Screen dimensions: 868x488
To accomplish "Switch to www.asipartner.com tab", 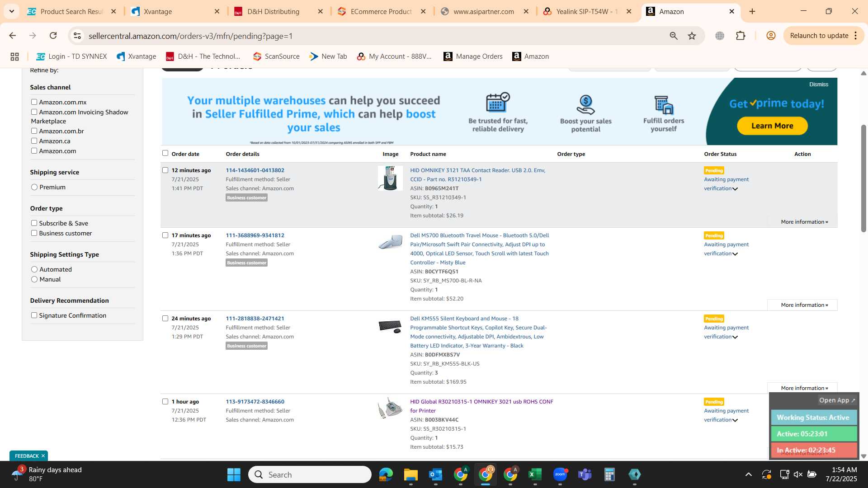I will [485, 11].
